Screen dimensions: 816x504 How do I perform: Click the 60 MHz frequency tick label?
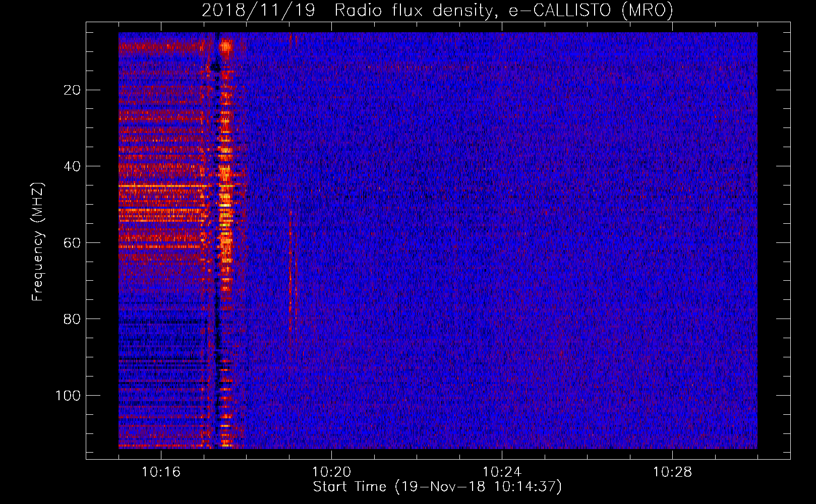tap(73, 243)
